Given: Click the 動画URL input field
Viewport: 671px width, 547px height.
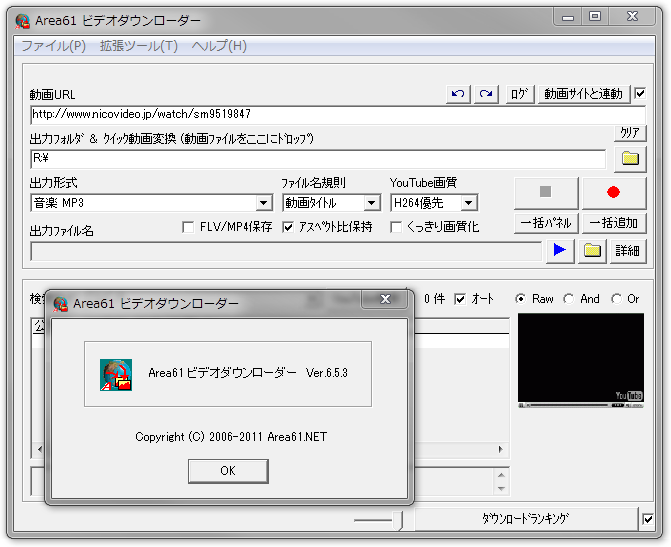Looking at the screenshot, I should [338, 114].
